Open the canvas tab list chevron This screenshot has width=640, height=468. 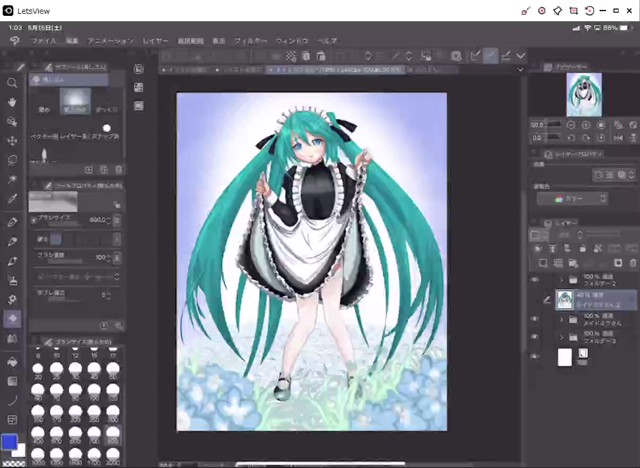[520, 70]
